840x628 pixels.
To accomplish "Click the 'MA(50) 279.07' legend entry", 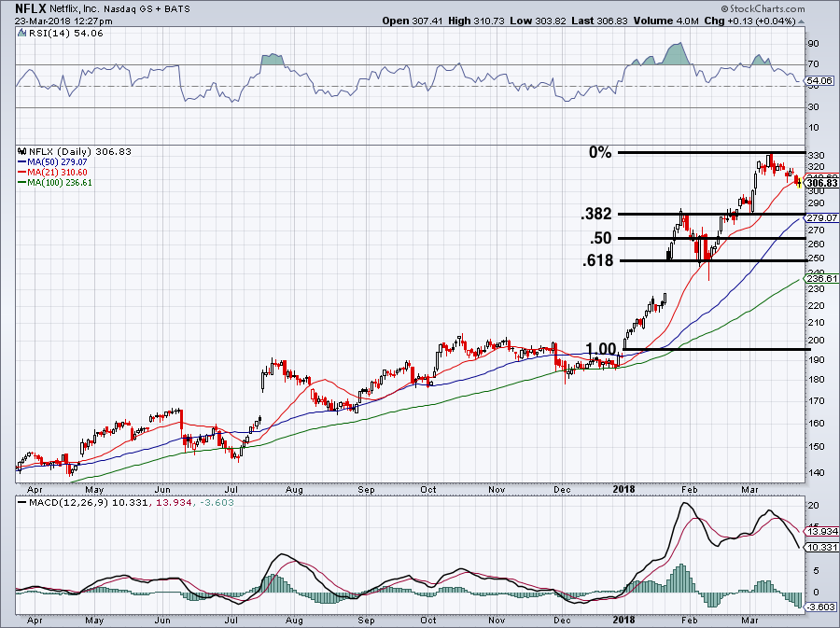I will pos(57,162).
